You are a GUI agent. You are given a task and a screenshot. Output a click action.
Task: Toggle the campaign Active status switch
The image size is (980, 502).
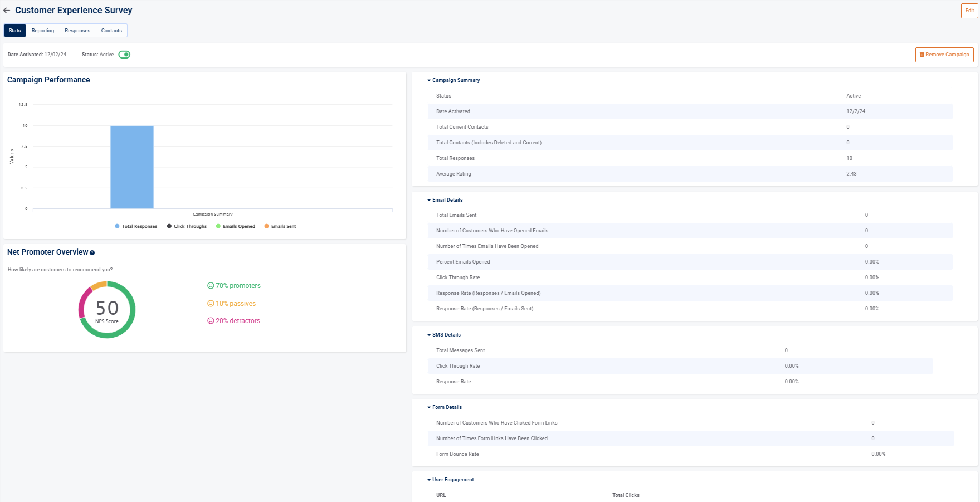pos(124,55)
